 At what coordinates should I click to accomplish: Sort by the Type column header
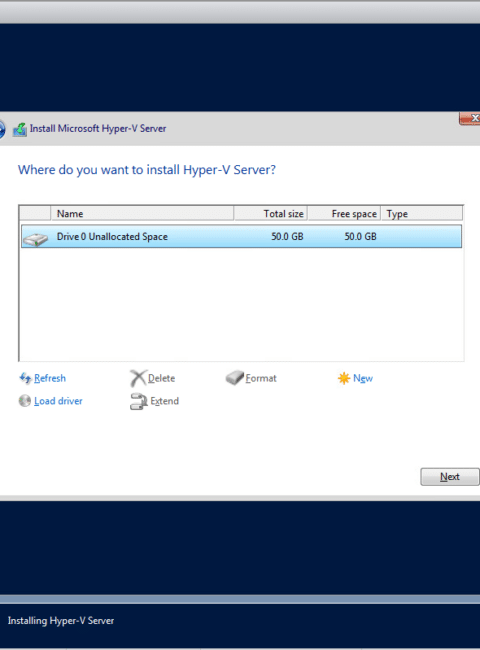pos(422,213)
